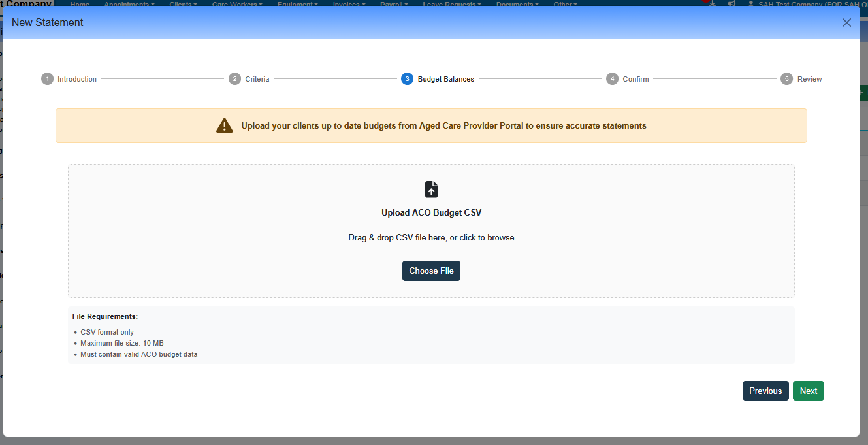Open the Appointments dropdown menu

pyautogui.click(x=129, y=4)
